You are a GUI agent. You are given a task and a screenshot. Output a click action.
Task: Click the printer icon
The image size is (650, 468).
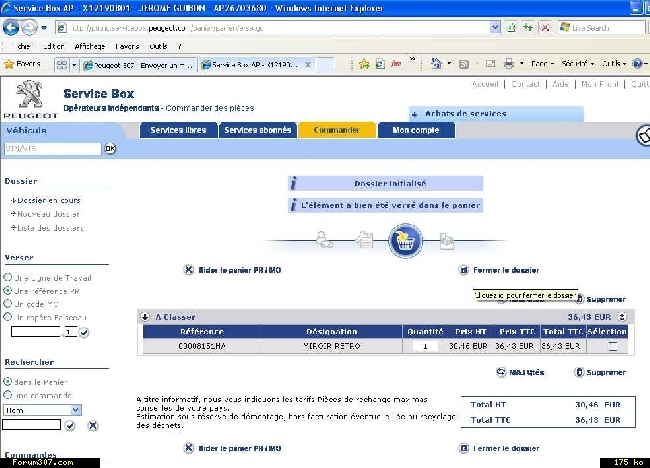tap(509, 63)
